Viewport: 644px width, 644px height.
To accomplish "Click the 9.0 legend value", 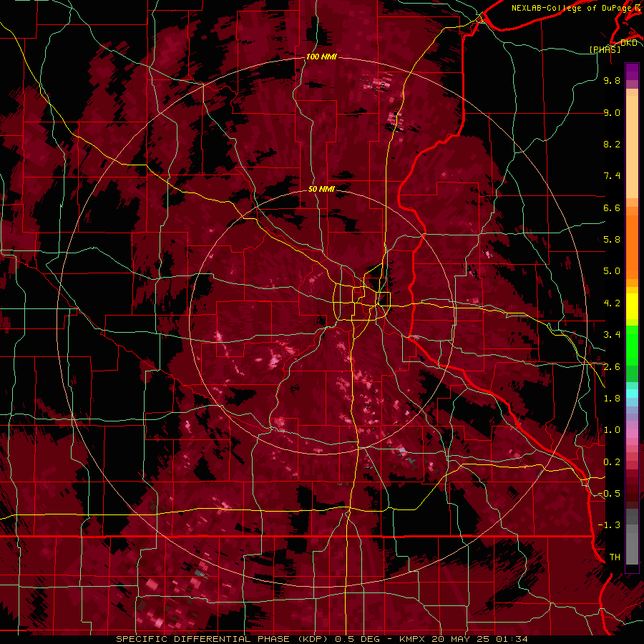I will point(612,112).
